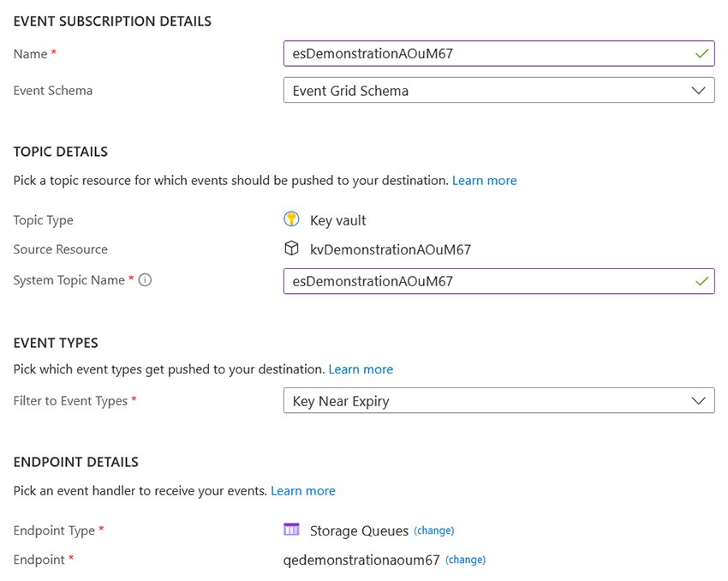The width and height of the screenshot is (728, 581).
Task: Click the green checkmark in the Name field
Action: click(702, 54)
